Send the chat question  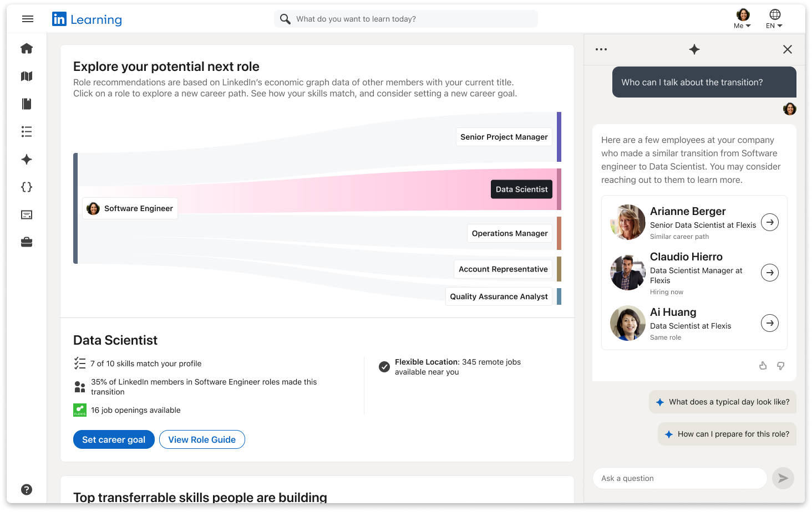click(783, 478)
